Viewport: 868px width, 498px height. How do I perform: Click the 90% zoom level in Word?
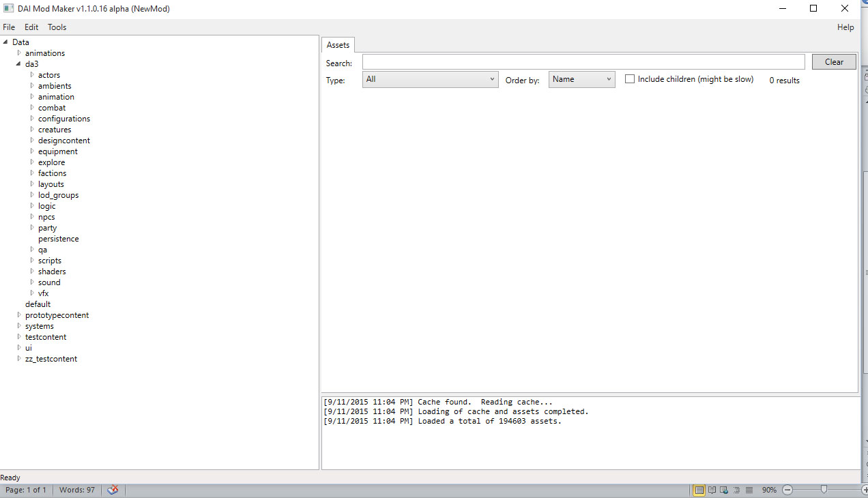coord(769,490)
